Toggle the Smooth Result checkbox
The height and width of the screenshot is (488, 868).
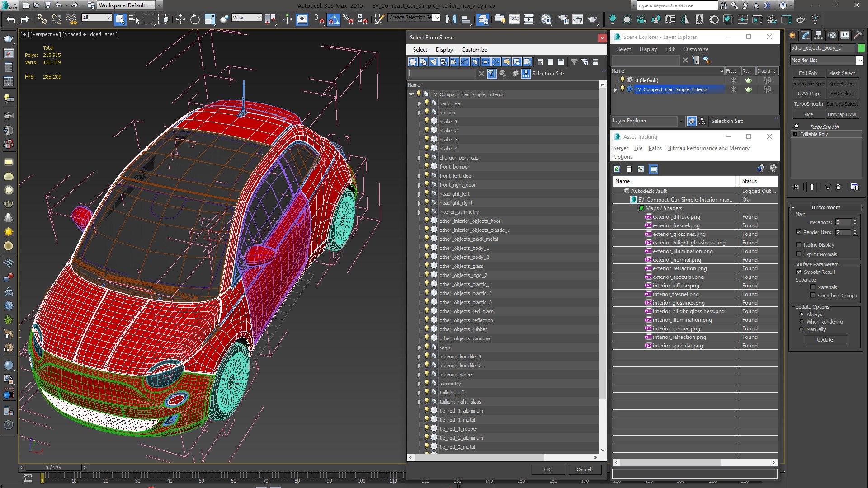(x=799, y=272)
